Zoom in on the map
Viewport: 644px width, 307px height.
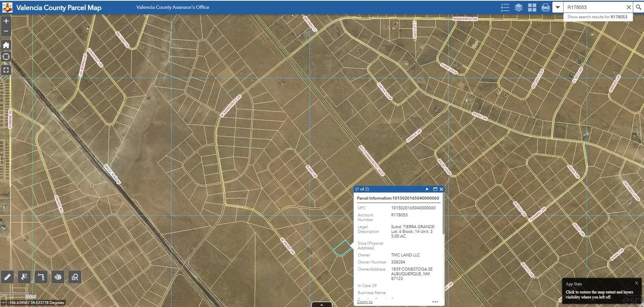[x=6, y=21]
